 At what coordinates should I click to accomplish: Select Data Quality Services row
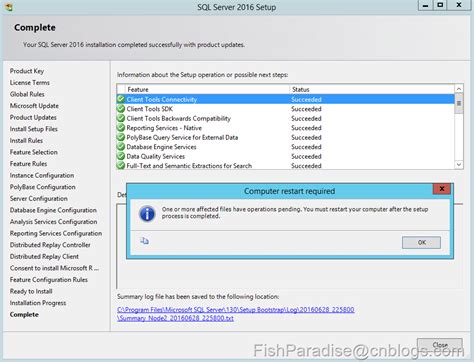pyautogui.click(x=285, y=156)
